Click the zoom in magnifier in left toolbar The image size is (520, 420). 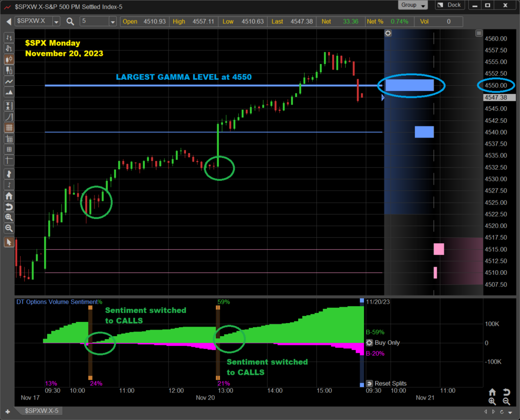9,217
